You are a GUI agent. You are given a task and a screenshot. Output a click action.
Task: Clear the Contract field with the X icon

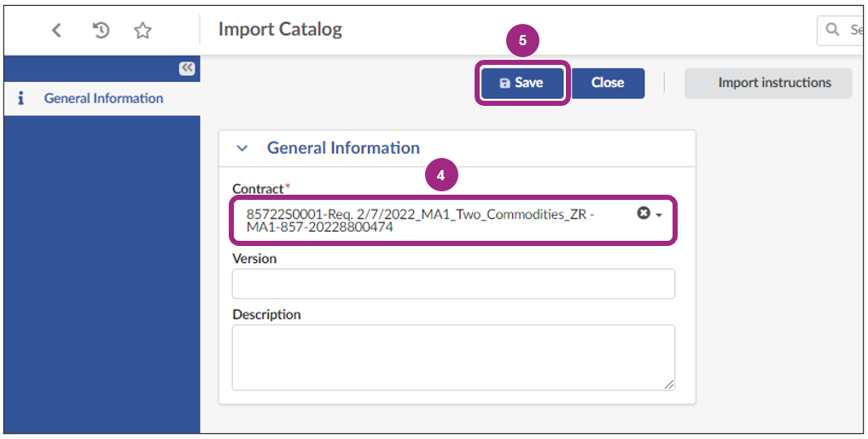pos(644,213)
